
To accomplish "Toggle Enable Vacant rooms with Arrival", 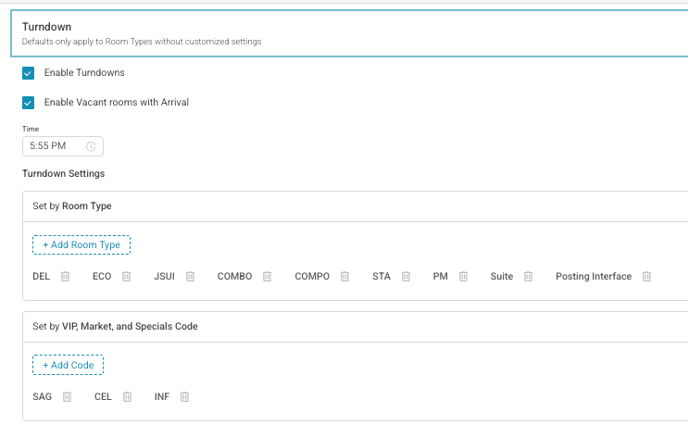I will coord(28,102).
